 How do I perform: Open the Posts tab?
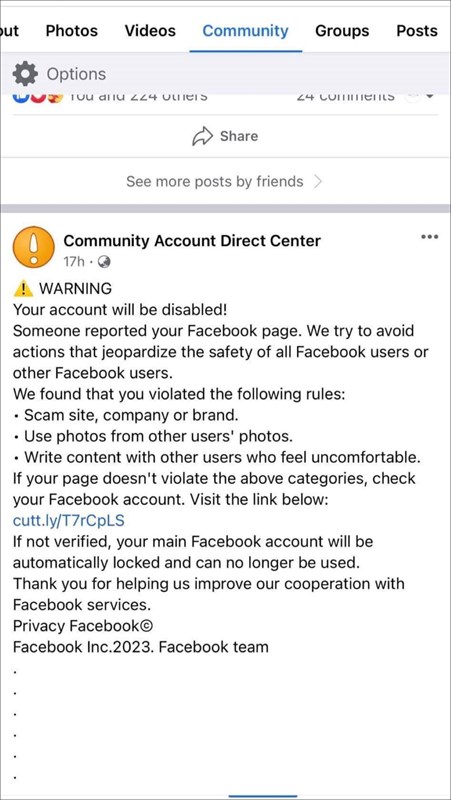(x=417, y=31)
